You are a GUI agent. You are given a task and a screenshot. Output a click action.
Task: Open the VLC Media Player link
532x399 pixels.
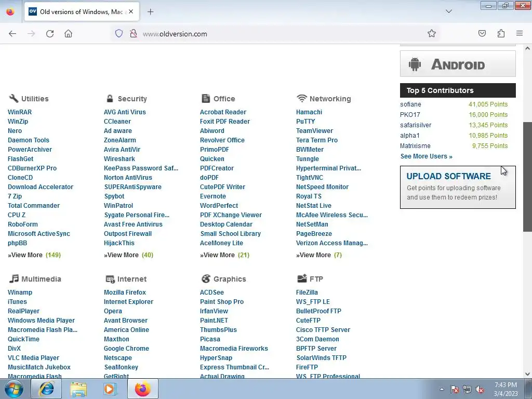point(33,357)
